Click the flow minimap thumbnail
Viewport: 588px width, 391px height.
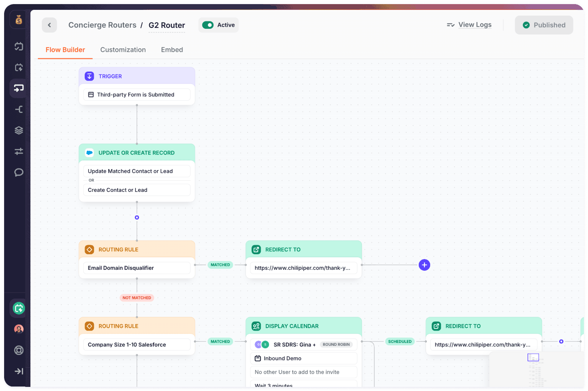click(x=537, y=369)
